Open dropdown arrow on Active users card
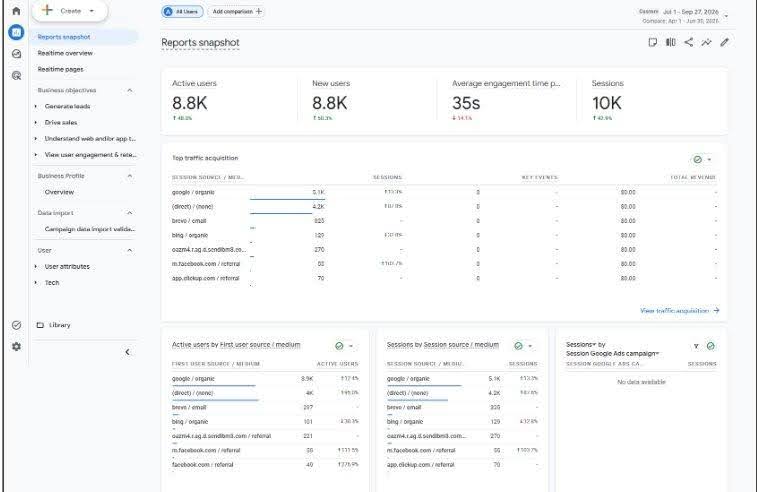The height and width of the screenshot is (492, 757). [351, 346]
